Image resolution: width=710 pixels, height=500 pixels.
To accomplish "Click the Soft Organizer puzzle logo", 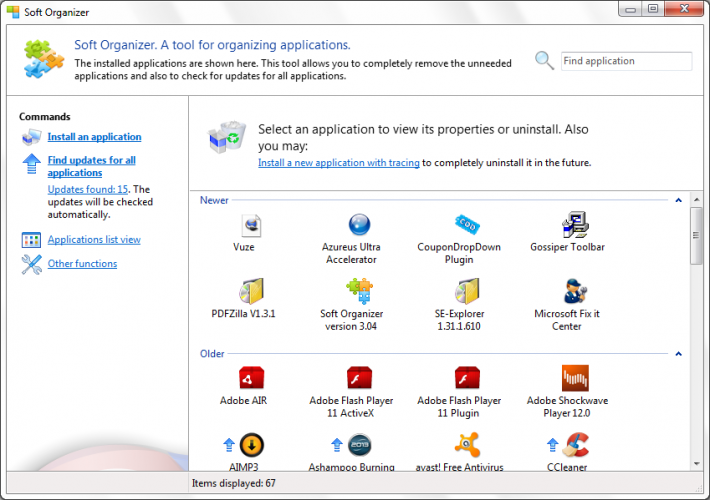I will tap(43, 59).
